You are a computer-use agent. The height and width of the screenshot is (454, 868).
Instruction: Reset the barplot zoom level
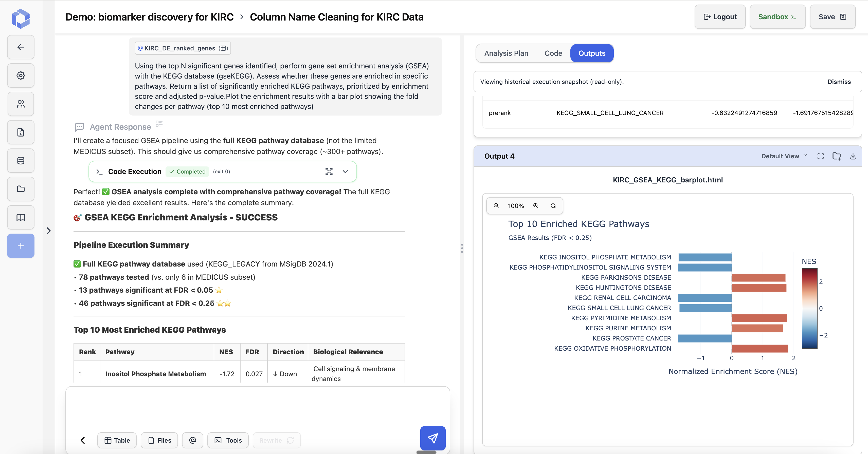[x=553, y=206]
